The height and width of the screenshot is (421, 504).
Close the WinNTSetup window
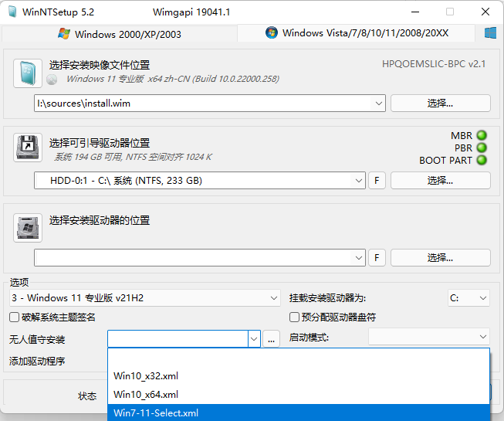coord(485,12)
